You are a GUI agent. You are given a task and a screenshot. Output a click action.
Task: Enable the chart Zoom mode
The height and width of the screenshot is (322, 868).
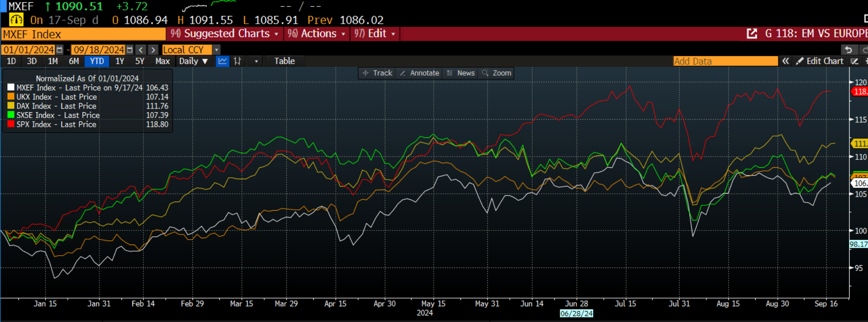(497, 73)
